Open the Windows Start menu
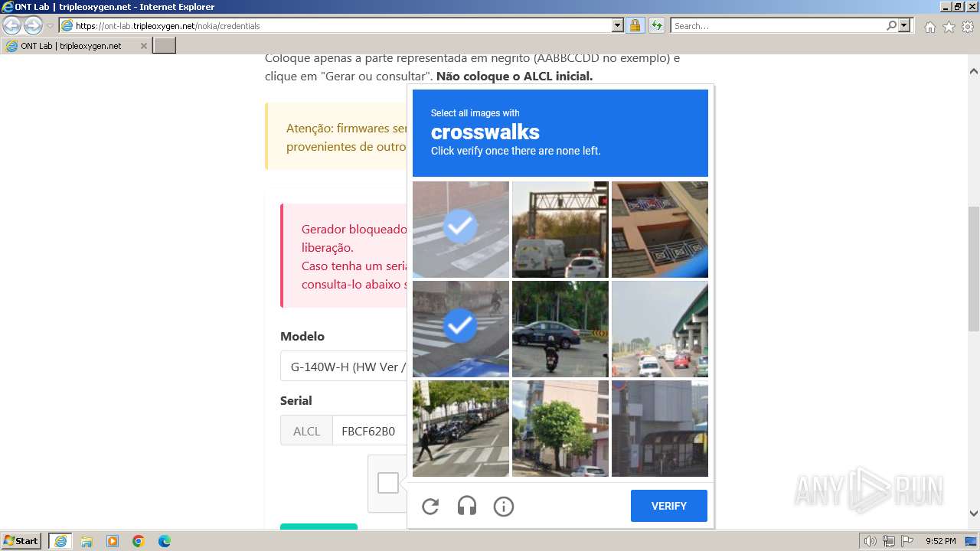 click(21, 540)
